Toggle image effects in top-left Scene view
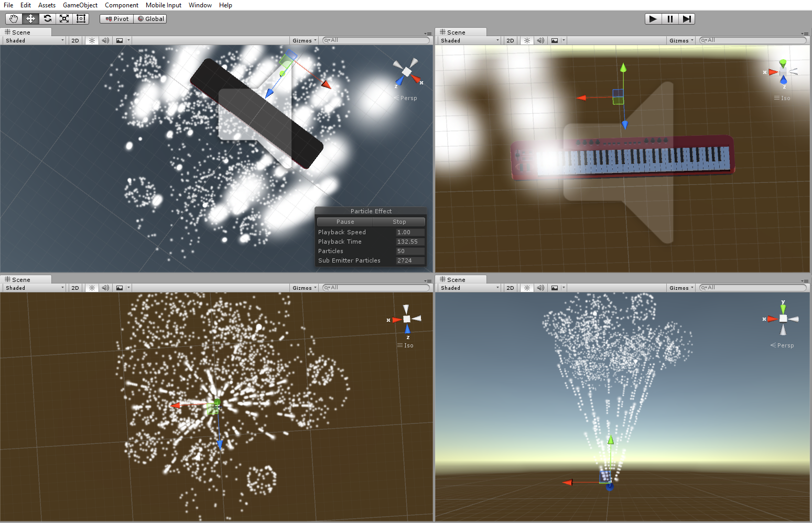812x523 pixels. (x=120, y=40)
